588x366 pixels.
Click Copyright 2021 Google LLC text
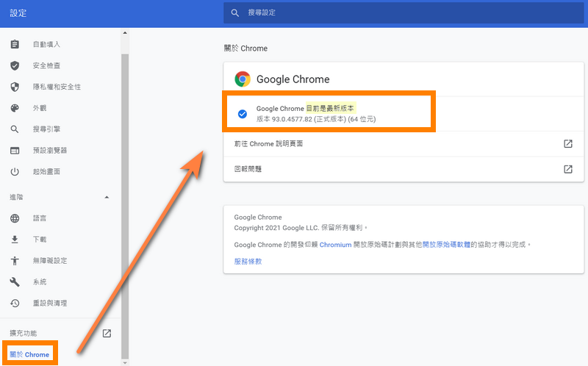277,228
